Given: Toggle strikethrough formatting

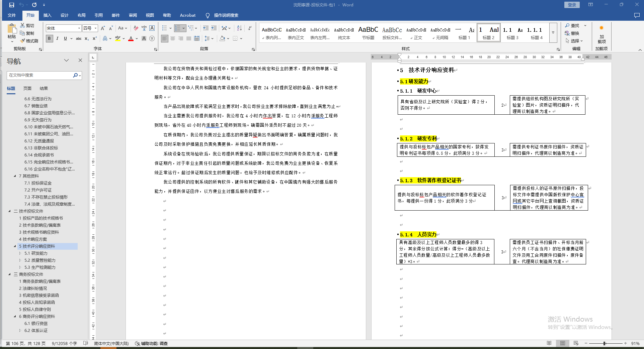Looking at the screenshot, I should (x=79, y=38).
